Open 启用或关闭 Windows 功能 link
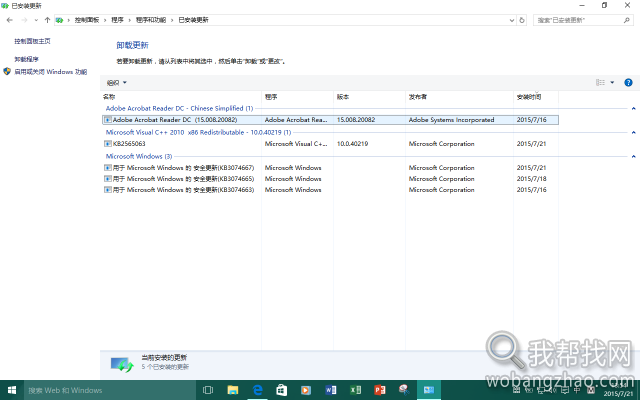 (51, 72)
